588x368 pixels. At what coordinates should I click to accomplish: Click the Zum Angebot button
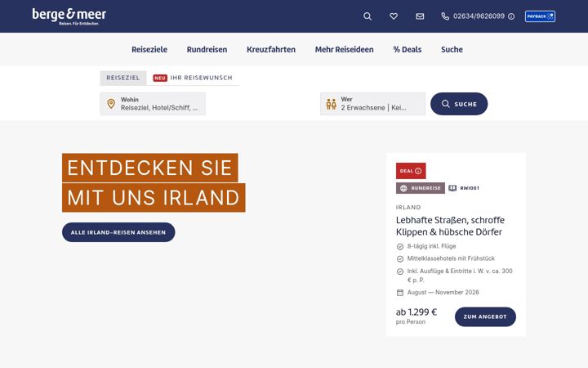(x=485, y=317)
